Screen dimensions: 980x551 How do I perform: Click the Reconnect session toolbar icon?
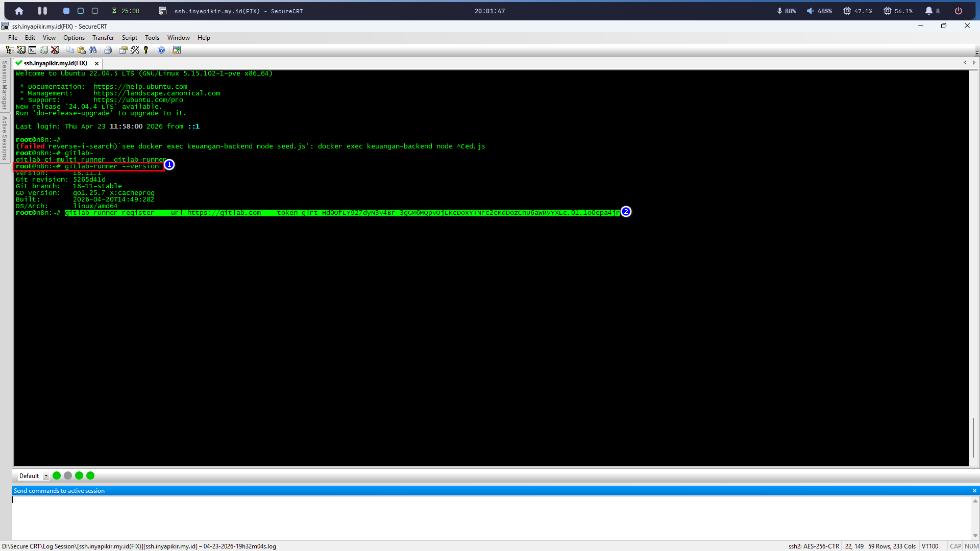pos(44,50)
